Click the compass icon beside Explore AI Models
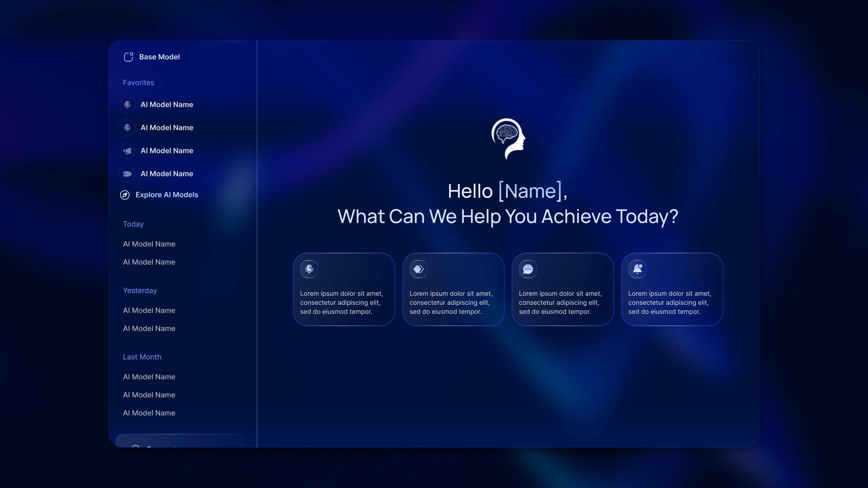This screenshot has height=488, width=868. pyautogui.click(x=125, y=195)
